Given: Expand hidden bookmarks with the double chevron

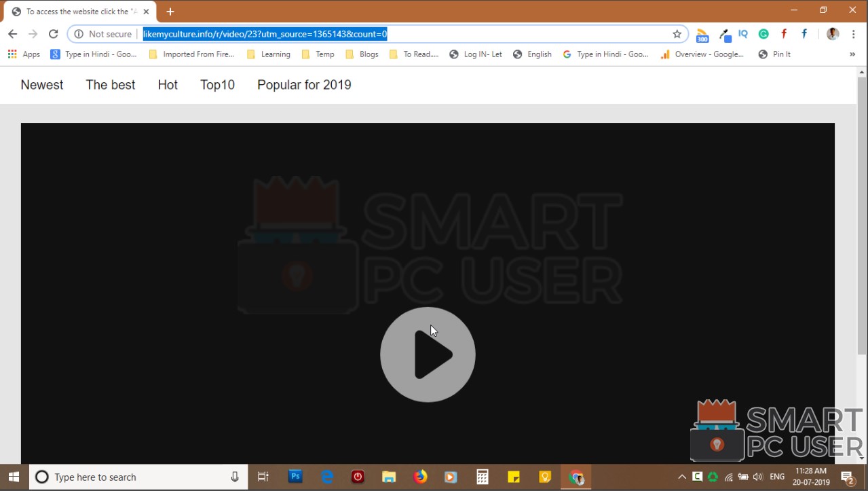Looking at the screenshot, I should point(852,54).
